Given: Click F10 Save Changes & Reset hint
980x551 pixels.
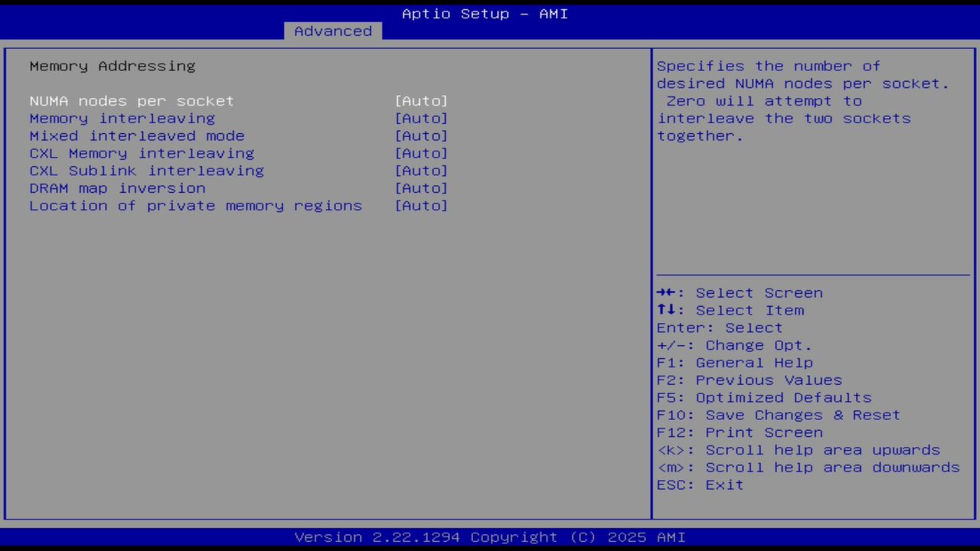Looking at the screenshot, I should pos(778,414).
